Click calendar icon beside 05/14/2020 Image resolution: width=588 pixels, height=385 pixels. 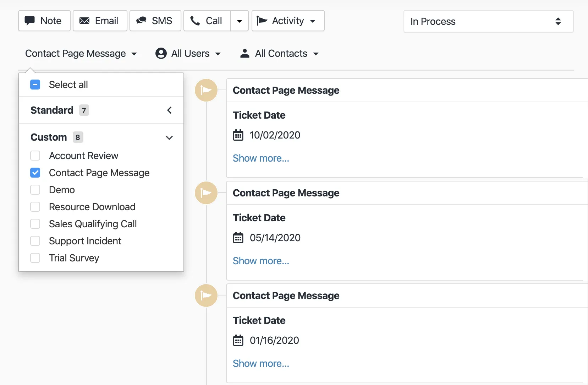[x=238, y=238]
